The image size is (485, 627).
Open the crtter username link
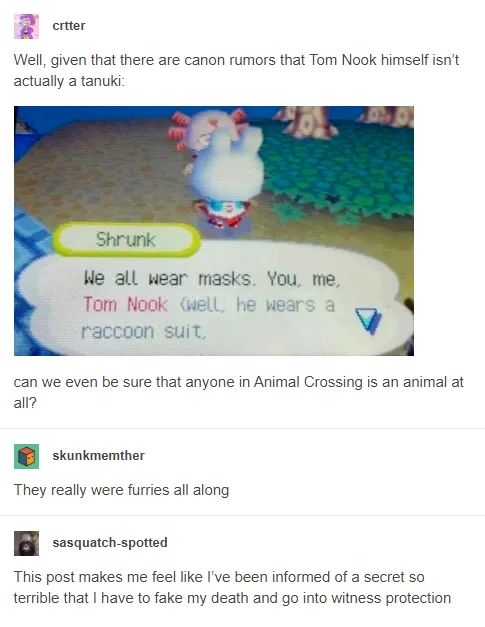point(69,26)
